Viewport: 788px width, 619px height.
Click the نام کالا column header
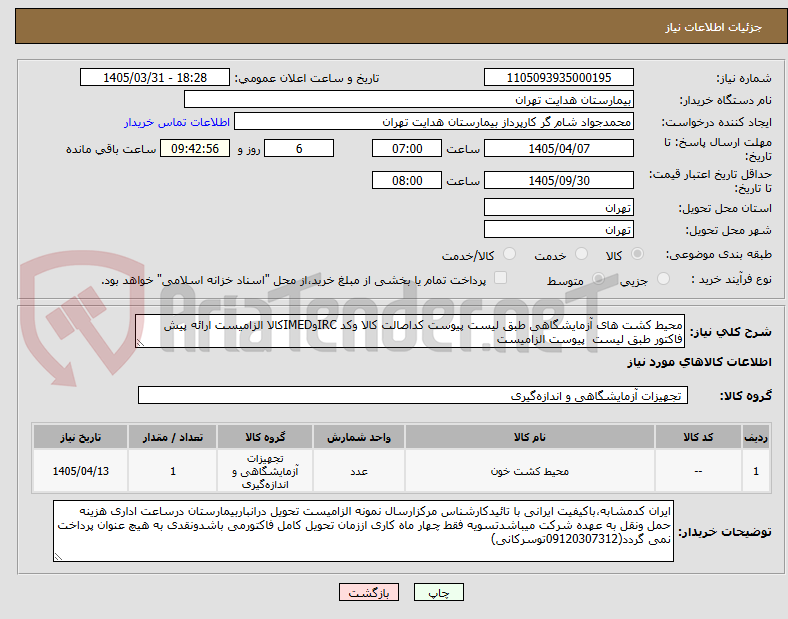pos(530,437)
